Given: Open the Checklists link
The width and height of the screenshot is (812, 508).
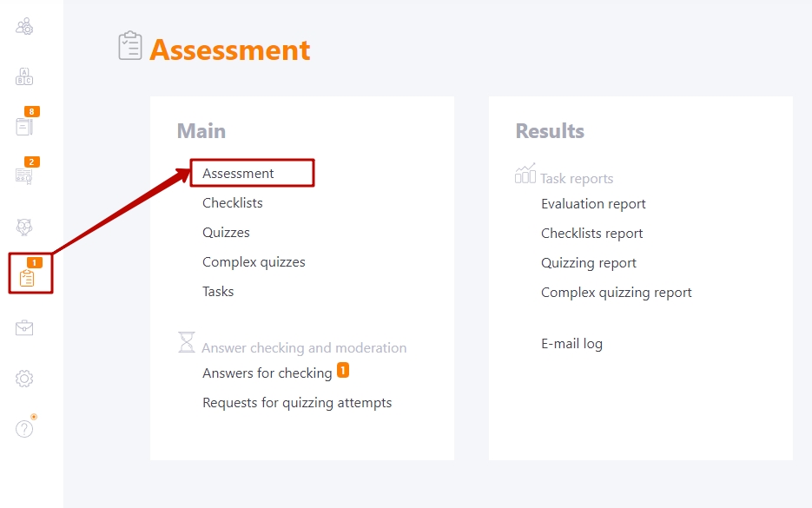Looking at the screenshot, I should point(233,203).
